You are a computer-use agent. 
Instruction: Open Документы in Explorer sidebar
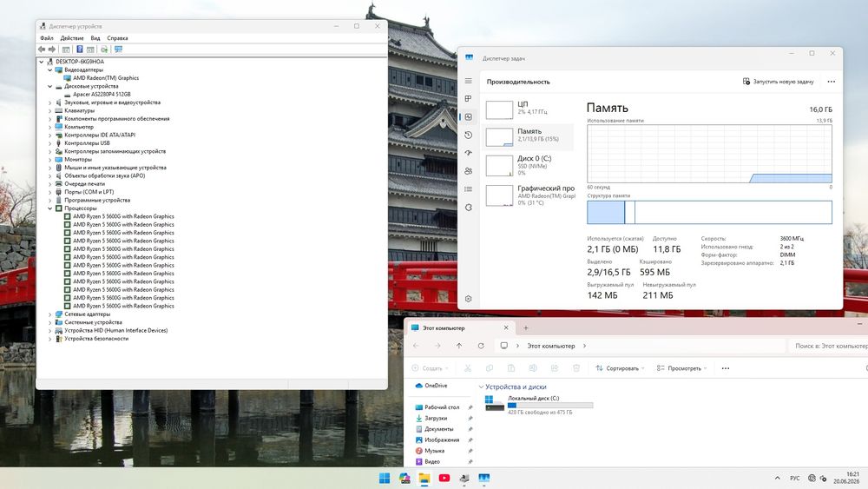(438, 429)
